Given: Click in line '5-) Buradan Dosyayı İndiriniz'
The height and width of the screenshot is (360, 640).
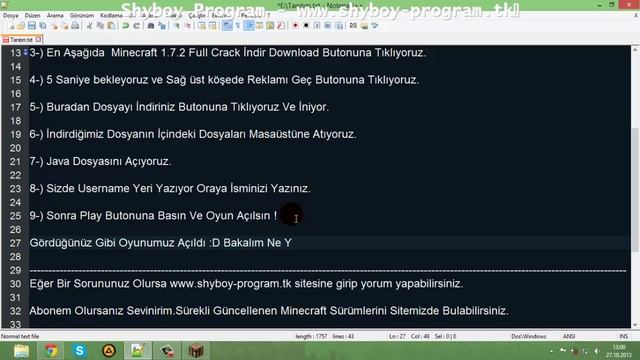Looking at the screenshot, I should click(x=179, y=107).
